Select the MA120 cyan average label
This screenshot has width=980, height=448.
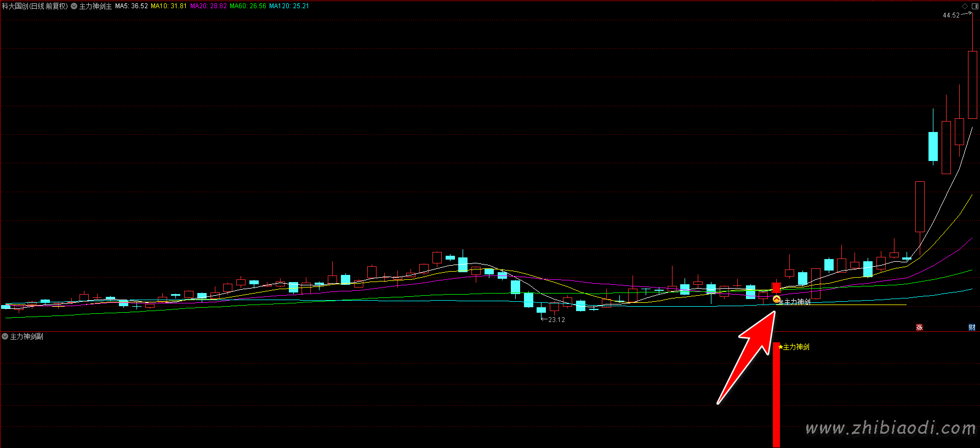pyautogui.click(x=289, y=6)
